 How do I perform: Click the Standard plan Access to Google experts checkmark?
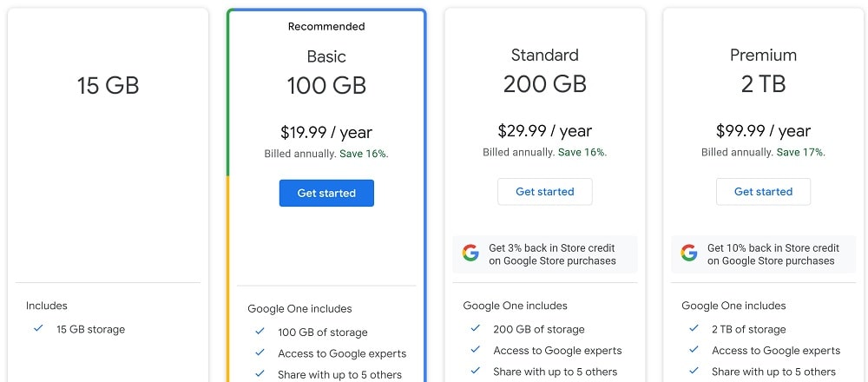tap(475, 351)
